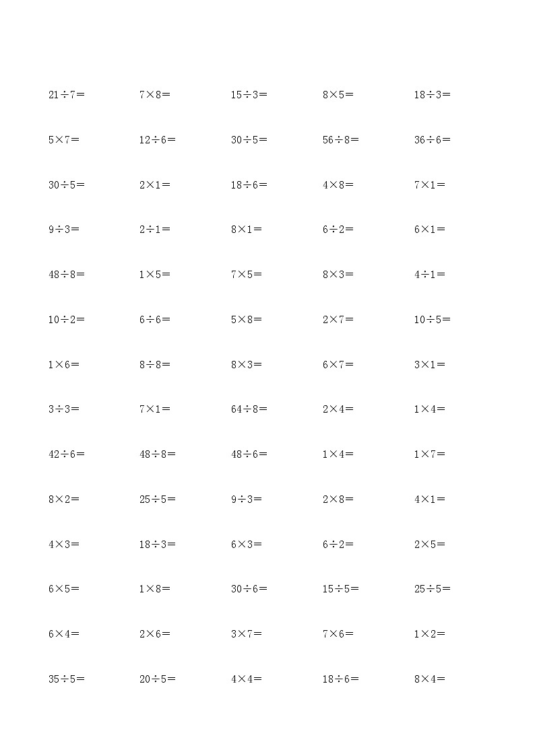The width and height of the screenshot is (535, 756).
Task: Click the 35÷5= division problem
Action: coord(66,679)
